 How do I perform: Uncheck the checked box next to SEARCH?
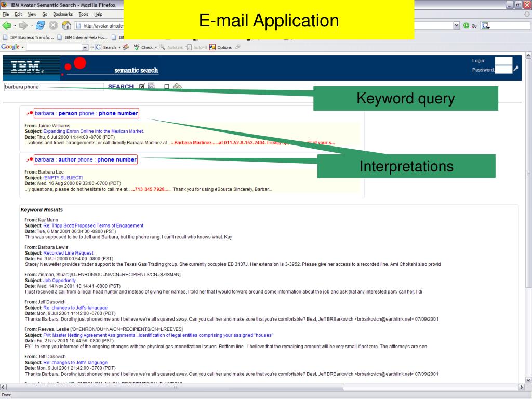(142, 87)
